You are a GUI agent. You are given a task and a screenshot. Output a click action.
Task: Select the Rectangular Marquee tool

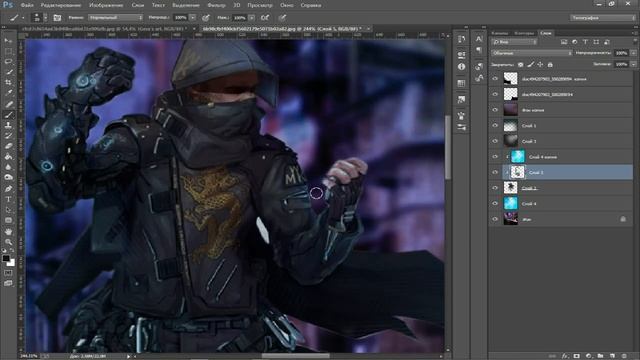click(8, 51)
